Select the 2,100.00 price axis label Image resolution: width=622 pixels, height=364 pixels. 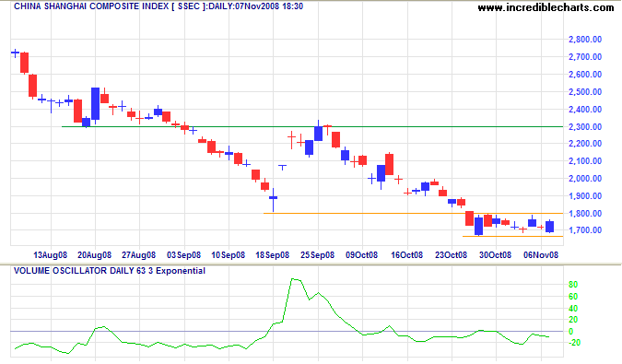coord(585,161)
